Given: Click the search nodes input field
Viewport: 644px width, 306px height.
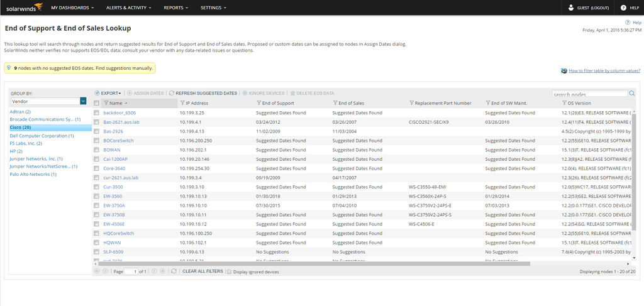Looking at the screenshot, I should (590, 94).
